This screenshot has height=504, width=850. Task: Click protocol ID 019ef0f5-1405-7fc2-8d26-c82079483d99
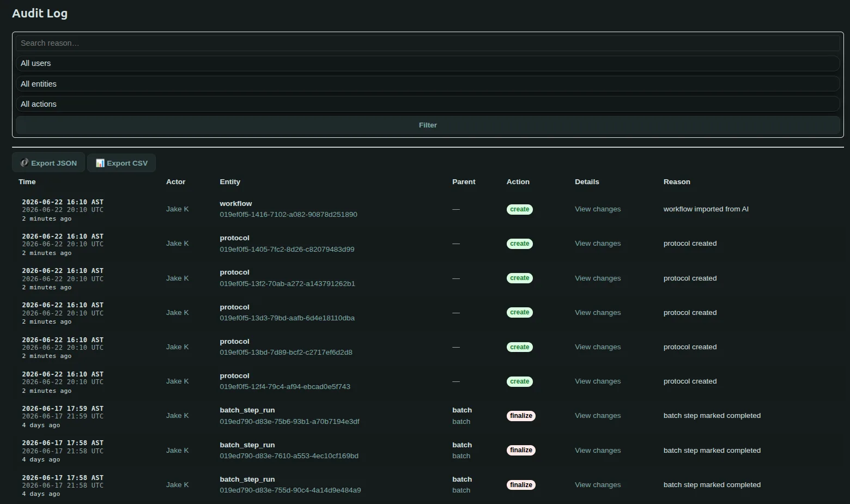[287, 250]
